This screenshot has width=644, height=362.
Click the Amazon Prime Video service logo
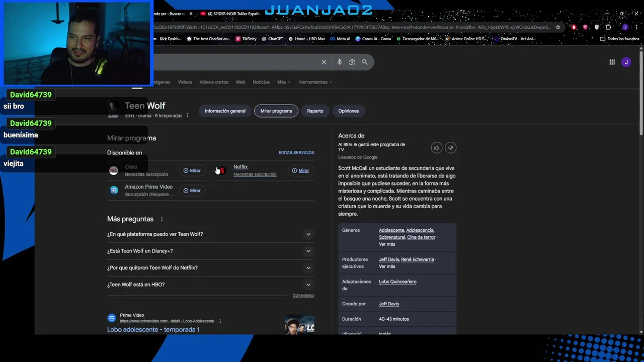pyautogui.click(x=114, y=191)
